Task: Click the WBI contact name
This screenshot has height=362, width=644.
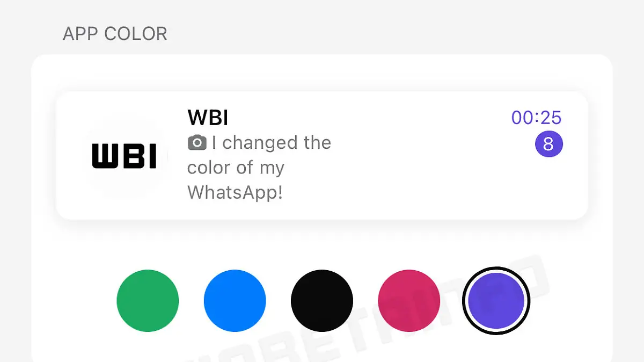Action: pyautogui.click(x=208, y=118)
